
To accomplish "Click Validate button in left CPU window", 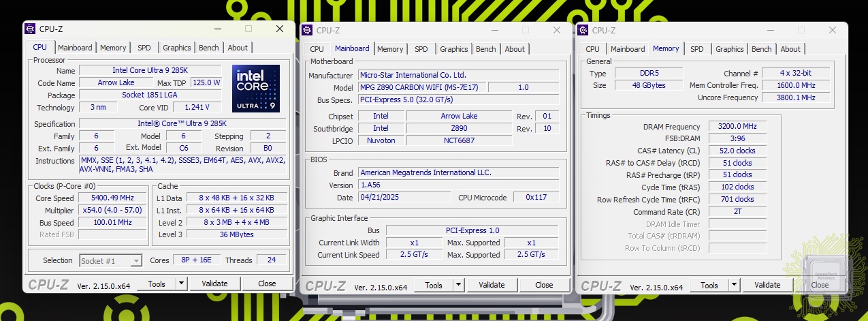I will click(x=214, y=284).
